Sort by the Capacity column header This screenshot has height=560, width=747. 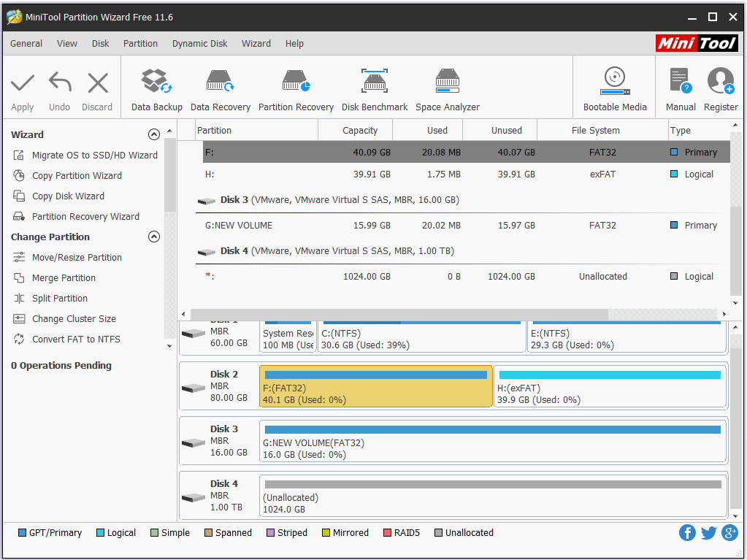click(x=356, y=131)
